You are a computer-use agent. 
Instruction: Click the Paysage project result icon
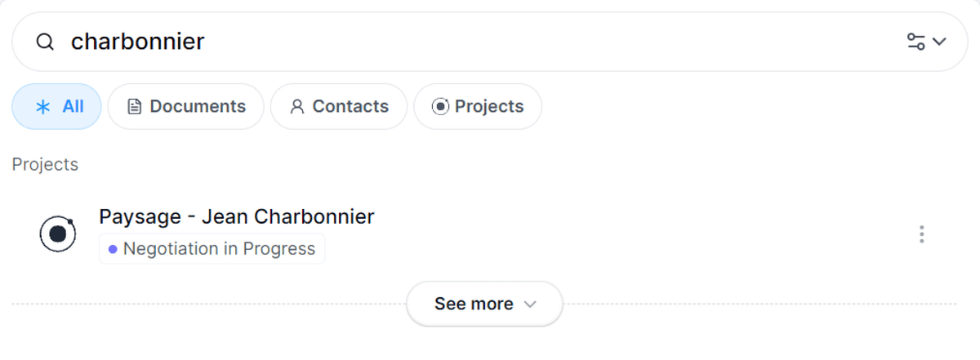[58, 234]
